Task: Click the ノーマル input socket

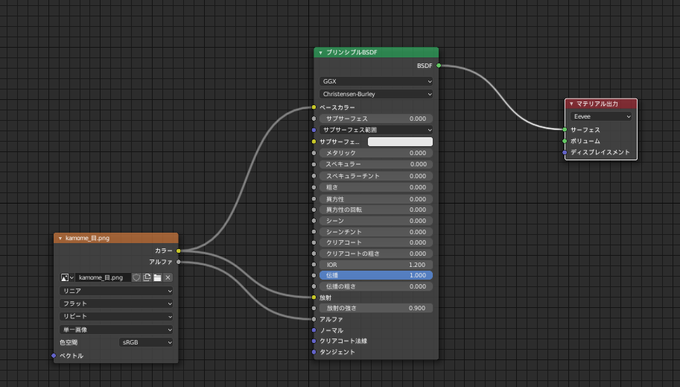Action: (x=314, y=330)
